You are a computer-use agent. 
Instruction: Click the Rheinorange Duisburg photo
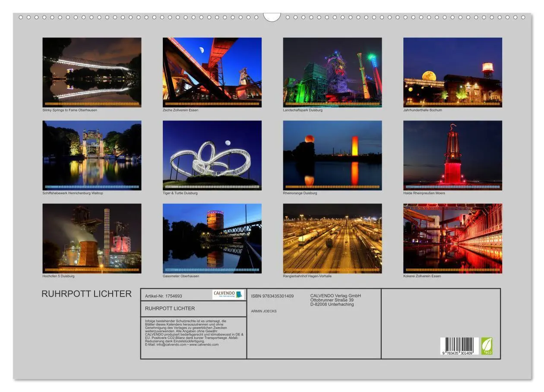[332, 155]
